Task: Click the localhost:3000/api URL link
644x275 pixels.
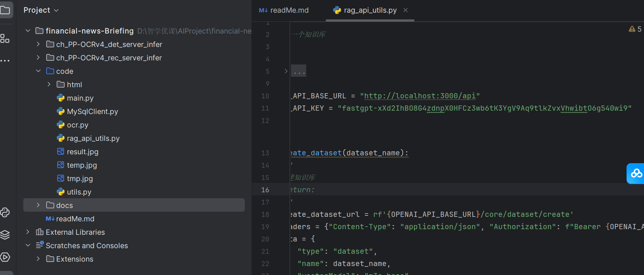Action: point(420,96)
